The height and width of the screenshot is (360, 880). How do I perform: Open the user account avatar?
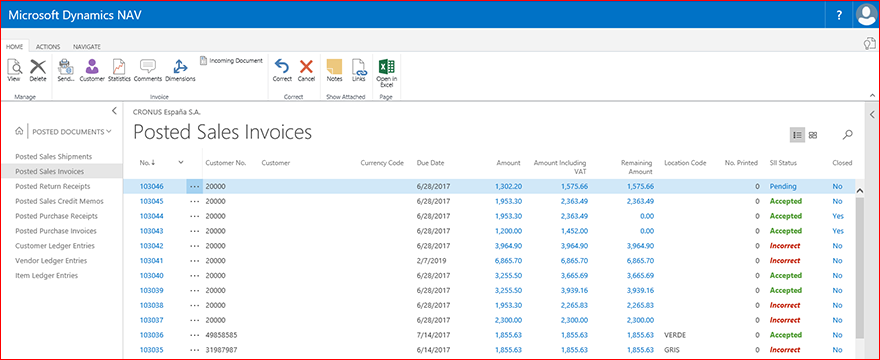[x=867, y=15]
